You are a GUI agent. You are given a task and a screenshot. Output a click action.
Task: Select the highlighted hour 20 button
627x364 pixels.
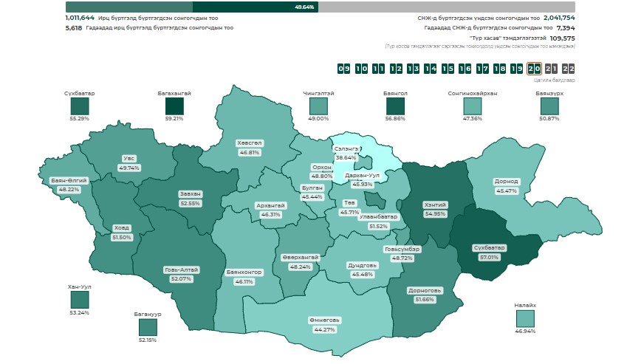coord(534,69)
